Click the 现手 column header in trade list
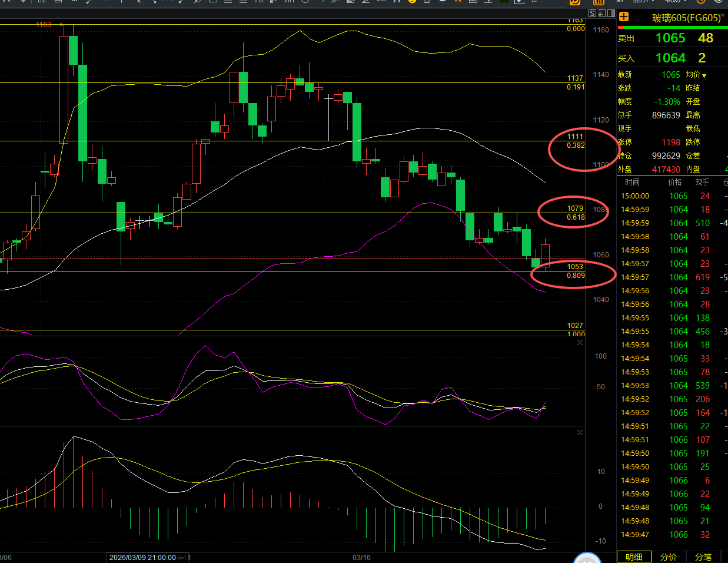 pyautogui.click(x=702, y=183)
